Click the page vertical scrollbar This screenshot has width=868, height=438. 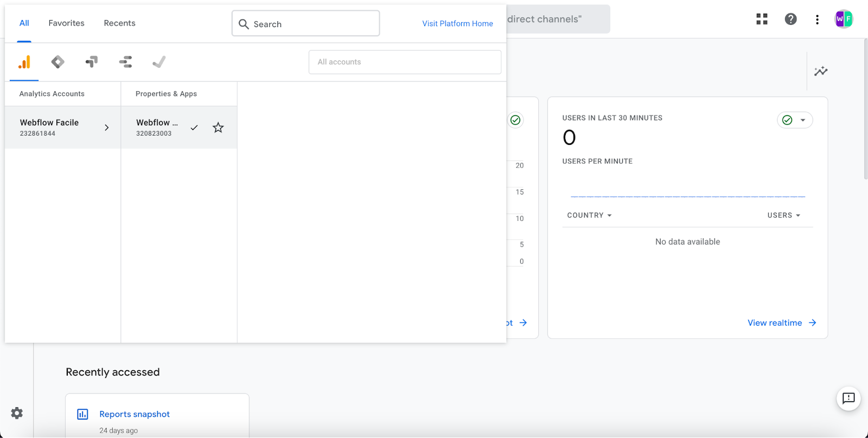click(865, 109)
